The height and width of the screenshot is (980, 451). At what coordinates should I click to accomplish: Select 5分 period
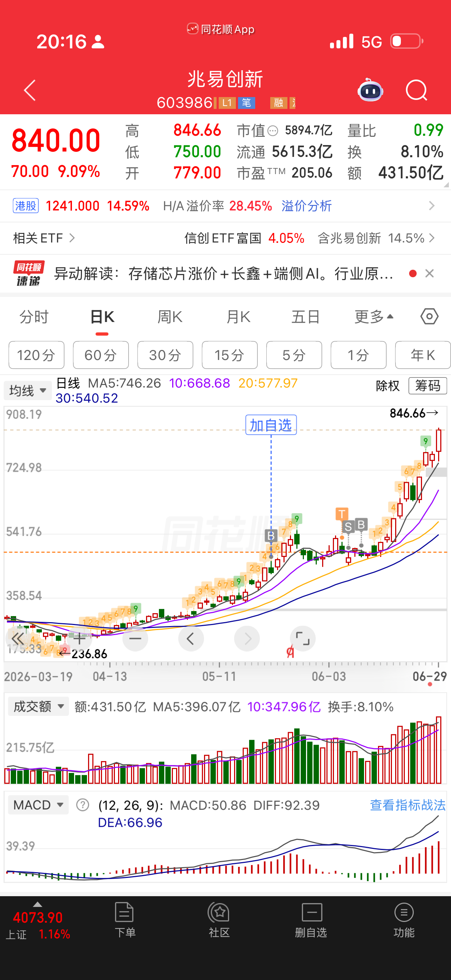coord(294,355)
